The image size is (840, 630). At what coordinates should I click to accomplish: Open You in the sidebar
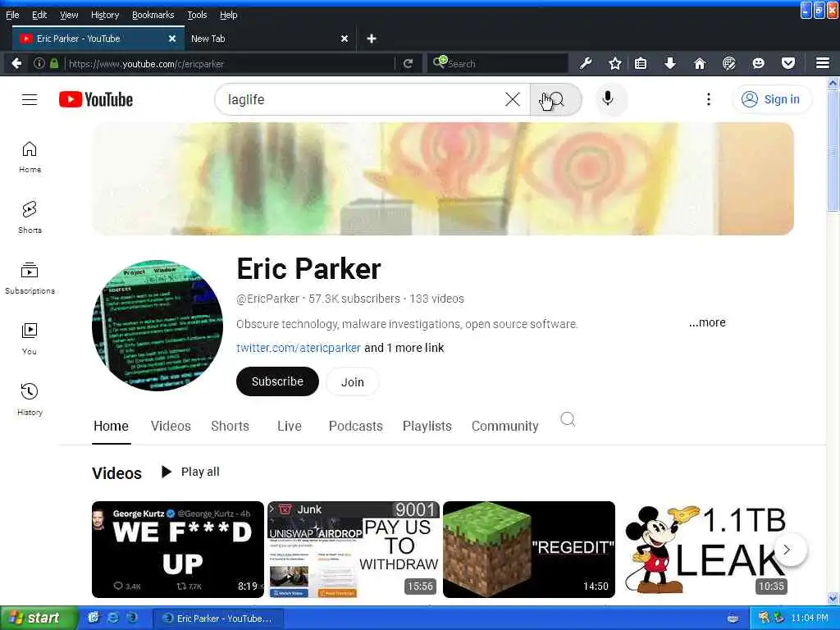30,339
